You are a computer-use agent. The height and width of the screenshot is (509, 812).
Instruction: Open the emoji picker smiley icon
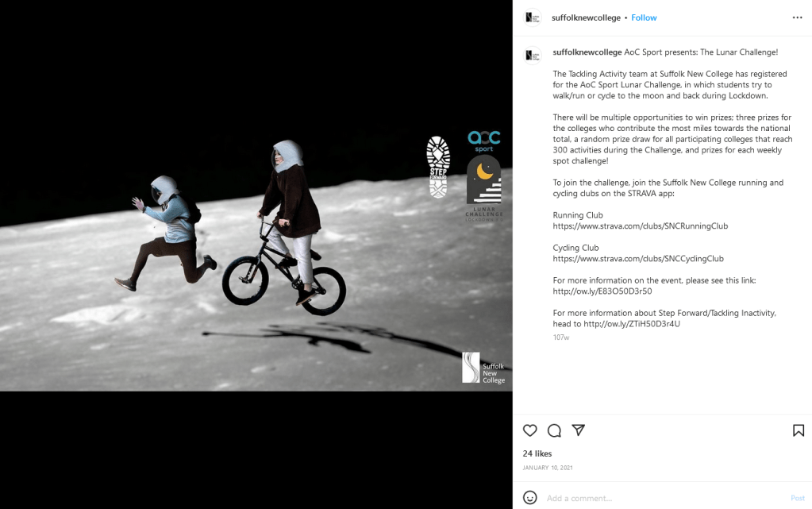click(x=530, y=498)
